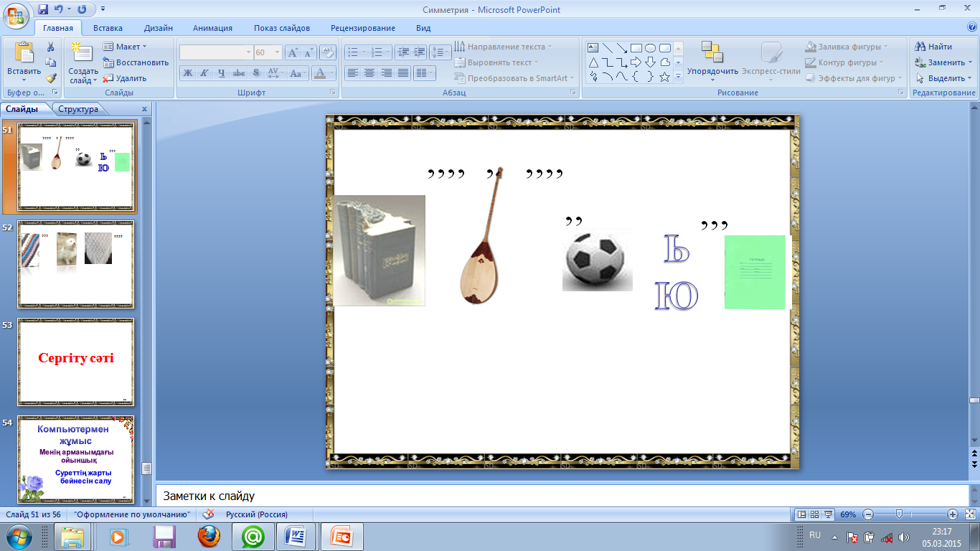Open the Дизайн ribbon tab

pyautogui.click(x=158, y=28)
